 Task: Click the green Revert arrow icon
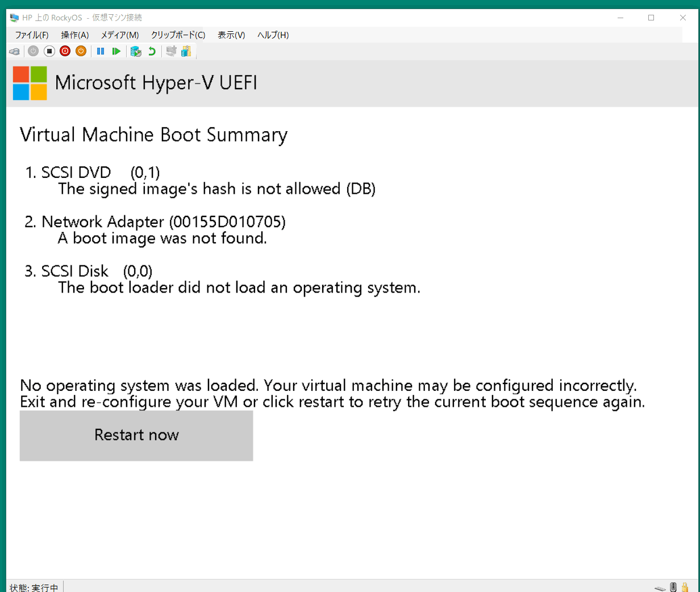[x=152, y=51]
